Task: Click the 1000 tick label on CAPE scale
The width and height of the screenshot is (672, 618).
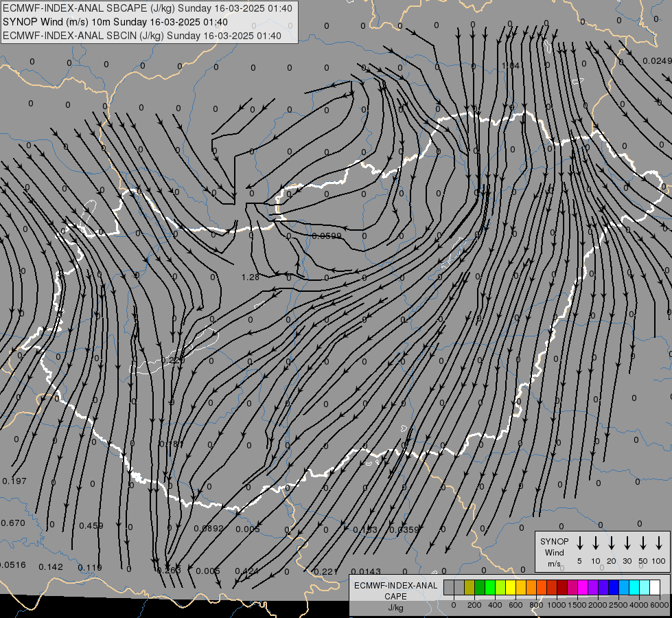Action: click(557, 605)
